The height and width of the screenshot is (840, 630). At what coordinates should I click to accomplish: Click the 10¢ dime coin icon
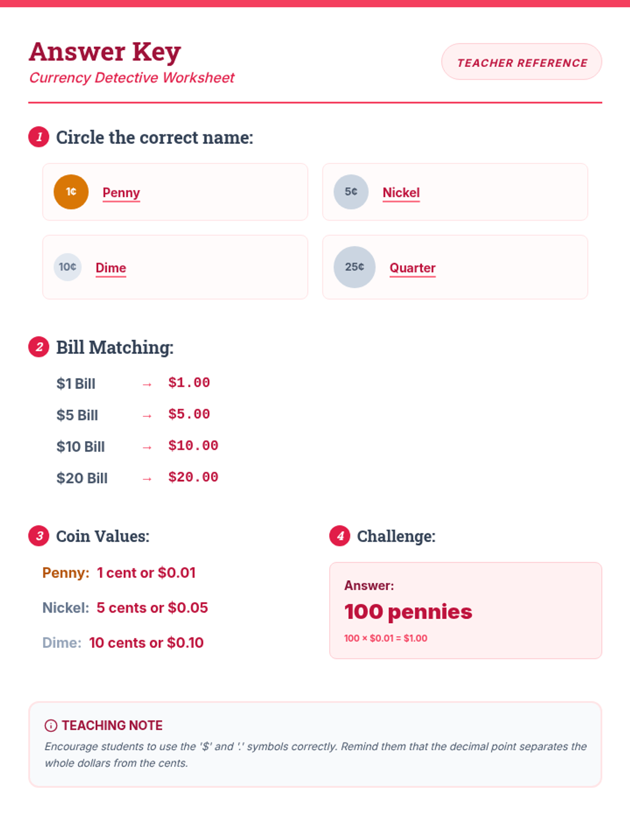(x=67, y=267)
